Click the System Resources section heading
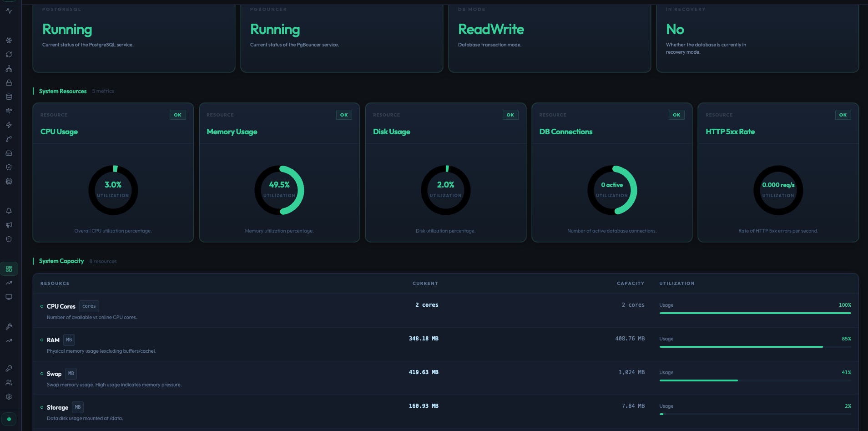Image resolution: width=868 pixels, height=431 pixels. (63, 91)
